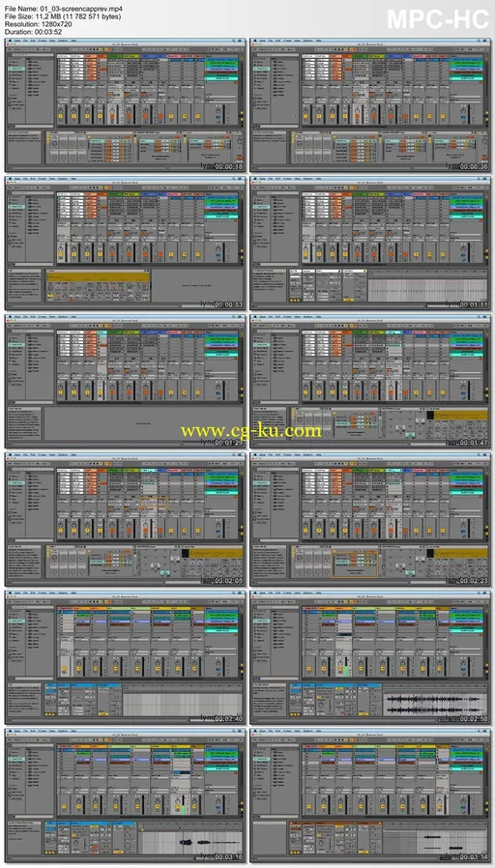This screenshot has height=868, width=495.
Task: Open the thumbnail stamped 00:00:18
Action: pos(126,105)
